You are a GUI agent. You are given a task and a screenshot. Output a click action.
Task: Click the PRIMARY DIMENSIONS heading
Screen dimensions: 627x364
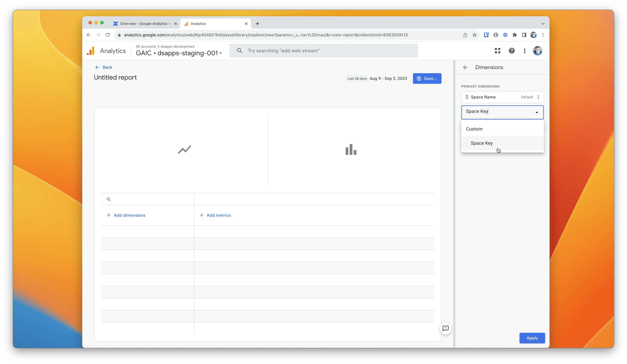coord(480,86)
